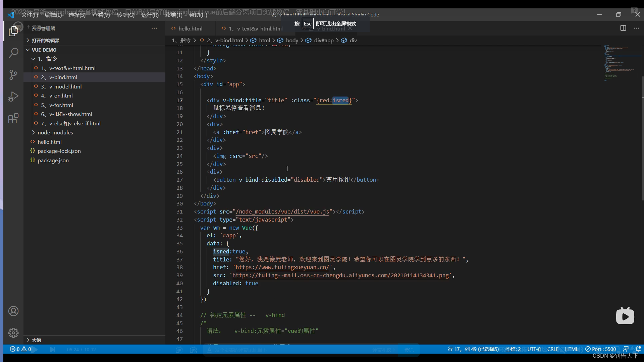The height and width of the screenshot is (362, 644).
Task: Click the feedback icon in status bar
Action: pos(626,349)
